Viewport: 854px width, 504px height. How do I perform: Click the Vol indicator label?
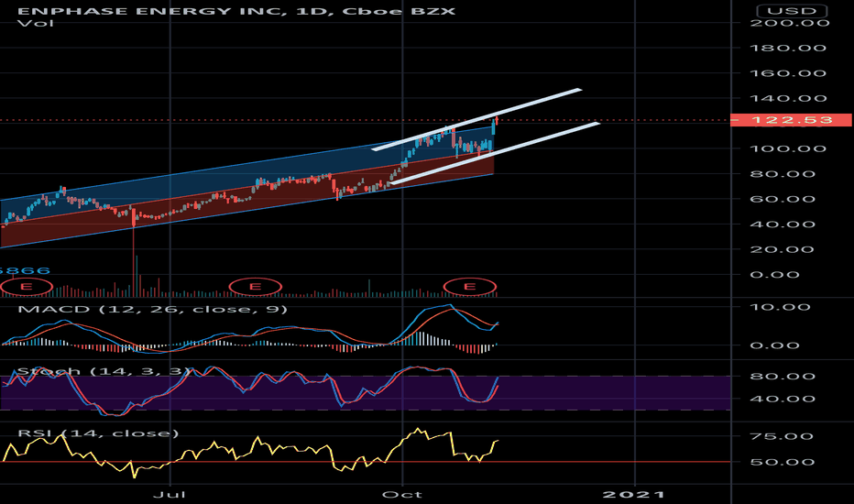click(36, 24)
